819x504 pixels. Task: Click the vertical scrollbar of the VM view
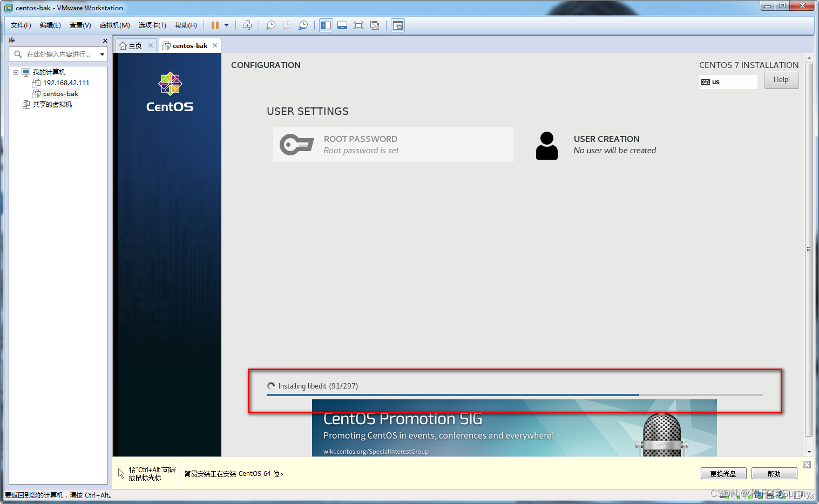(x=809, y=249)
